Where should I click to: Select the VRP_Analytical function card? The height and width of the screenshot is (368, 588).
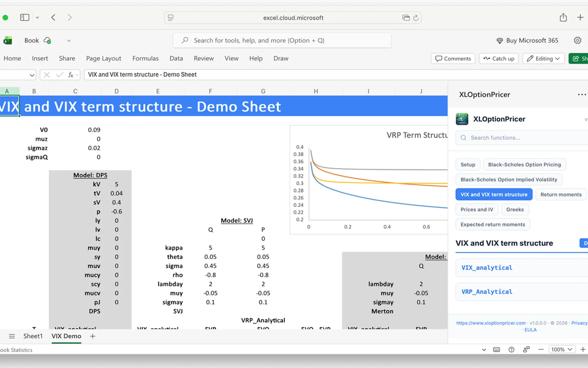[x=522, y=292]
